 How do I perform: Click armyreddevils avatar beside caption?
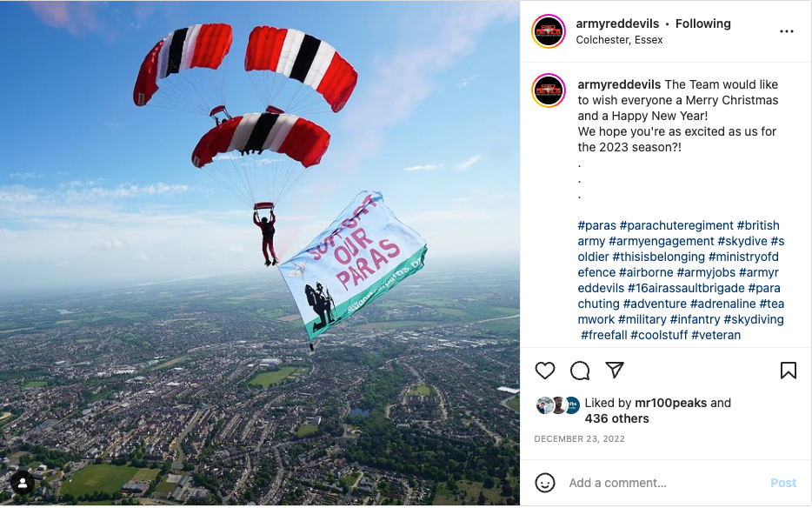549,90
